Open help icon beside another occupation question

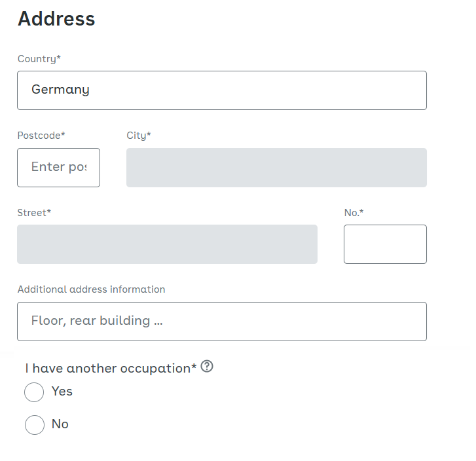pyautogui.click(x=207, y=366)
